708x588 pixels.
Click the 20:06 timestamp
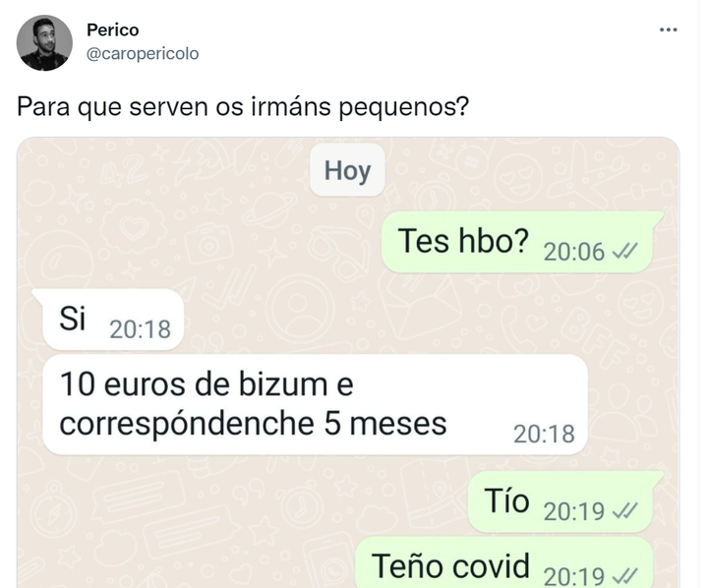573,252
